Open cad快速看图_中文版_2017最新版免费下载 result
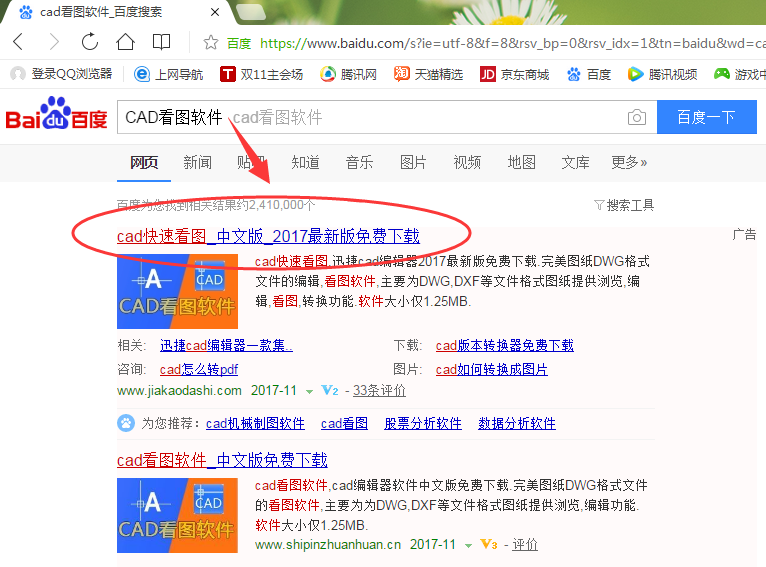 [268, 236]
